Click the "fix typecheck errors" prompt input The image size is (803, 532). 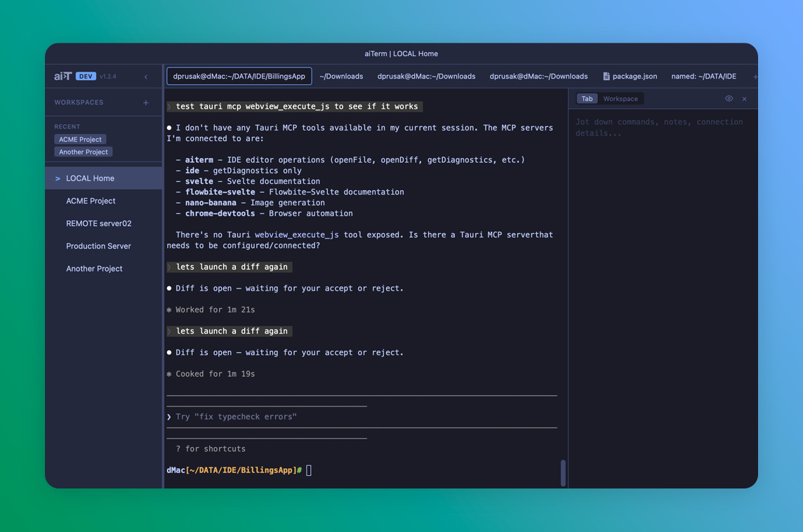281,417
